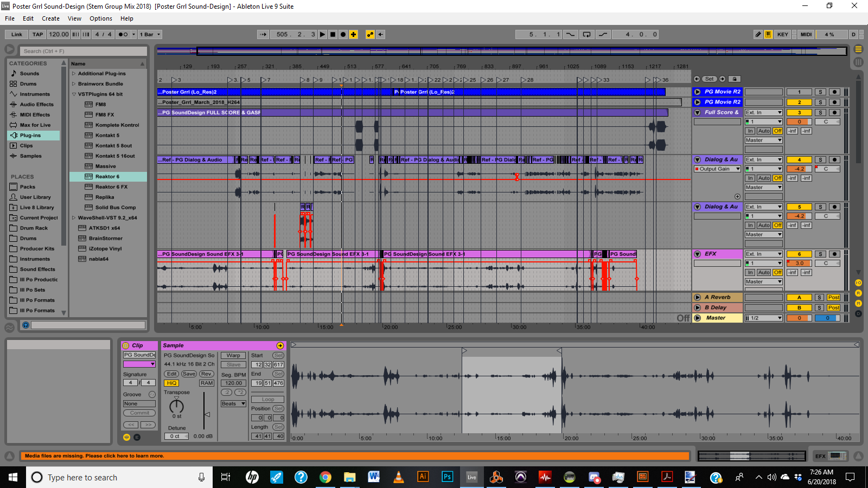Toggle the Automation Arm button
The image size is (868, 488).
[370, 34]
